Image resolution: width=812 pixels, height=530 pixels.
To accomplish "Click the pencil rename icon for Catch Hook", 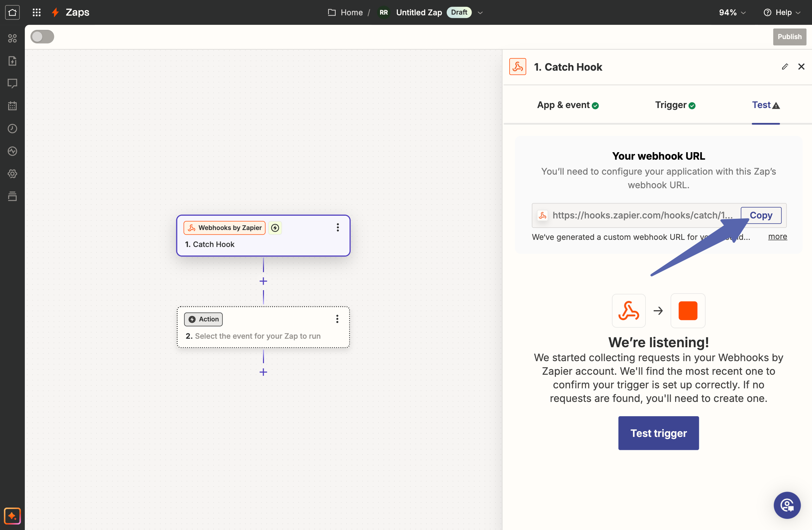I will pos(785,67).
